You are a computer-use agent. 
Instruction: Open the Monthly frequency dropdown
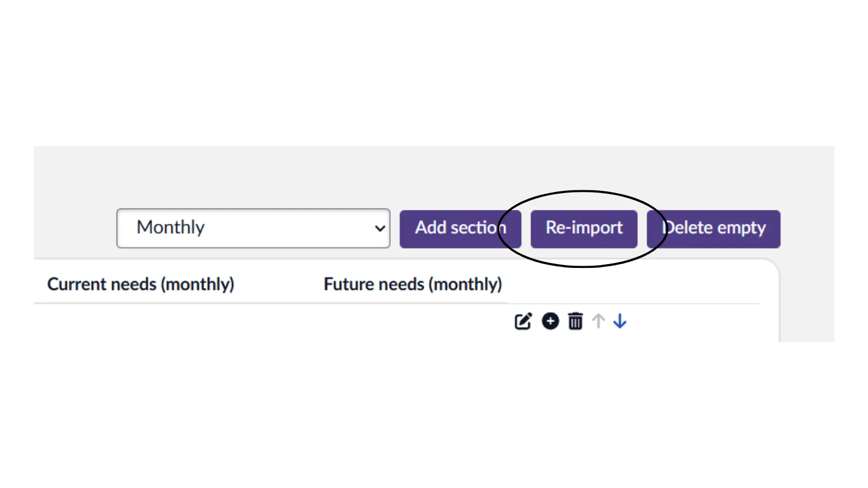click(x=253, y=228)
